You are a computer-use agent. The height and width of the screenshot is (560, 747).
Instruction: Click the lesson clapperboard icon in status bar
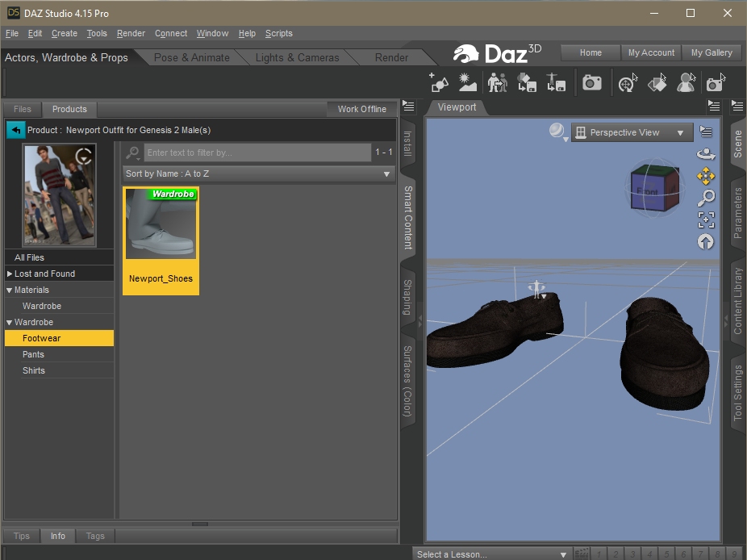pyautogui.click(x=581, y=554)
